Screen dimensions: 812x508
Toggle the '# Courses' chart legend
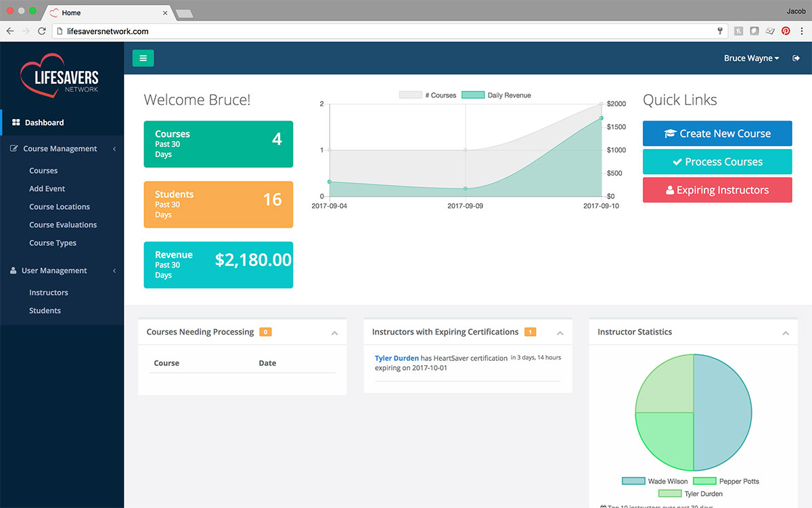tap(428, 96)
